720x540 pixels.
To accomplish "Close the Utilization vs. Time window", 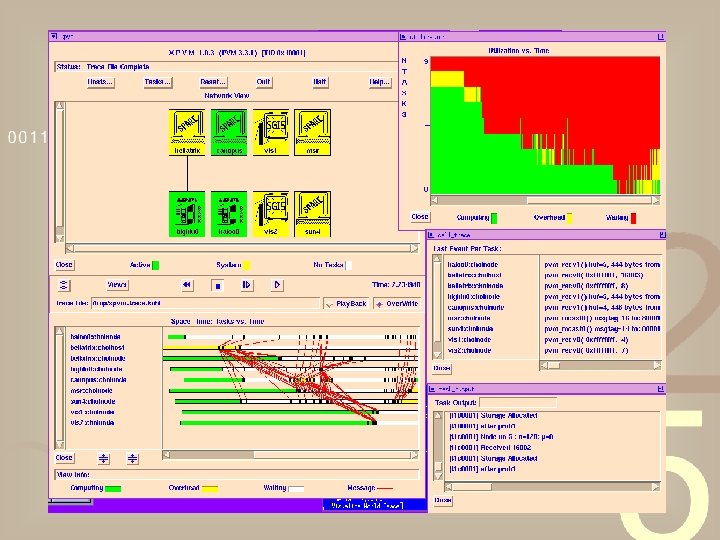I will click(x=420, y=217).
